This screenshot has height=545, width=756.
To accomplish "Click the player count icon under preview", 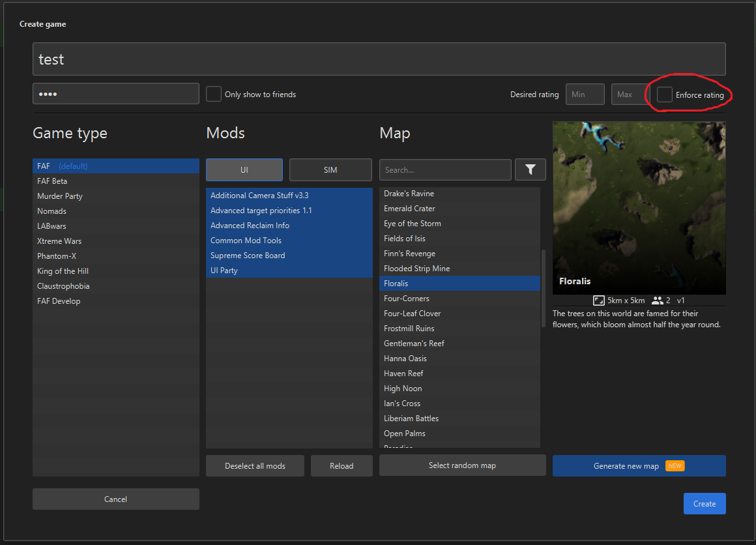I will (x=657, y=301).
